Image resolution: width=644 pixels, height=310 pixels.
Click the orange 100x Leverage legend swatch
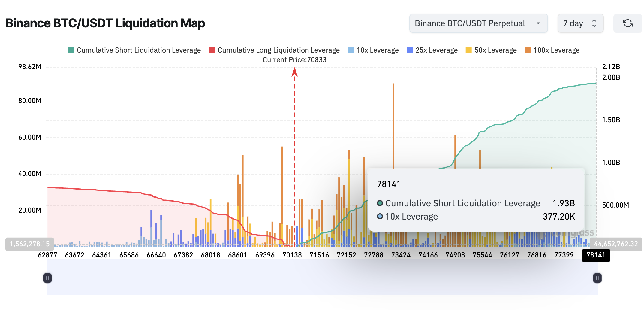tap(527, 50)
